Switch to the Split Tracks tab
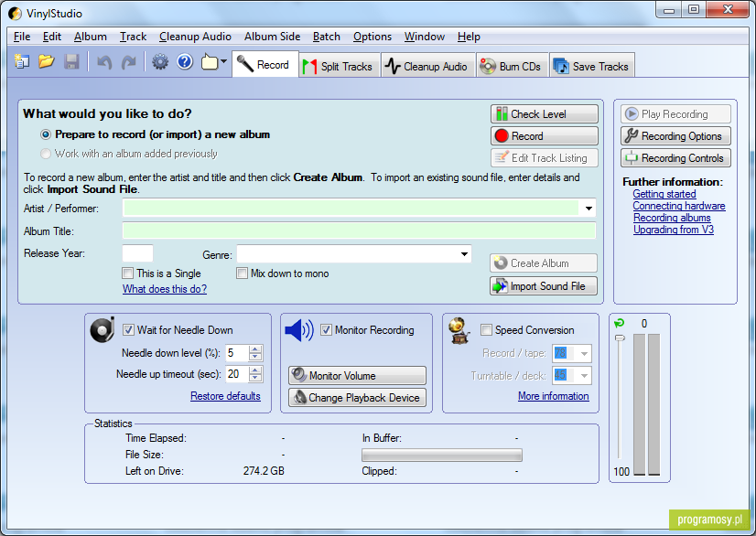The image size is (756, 536). pyautogui.click(x=339, y=66)
